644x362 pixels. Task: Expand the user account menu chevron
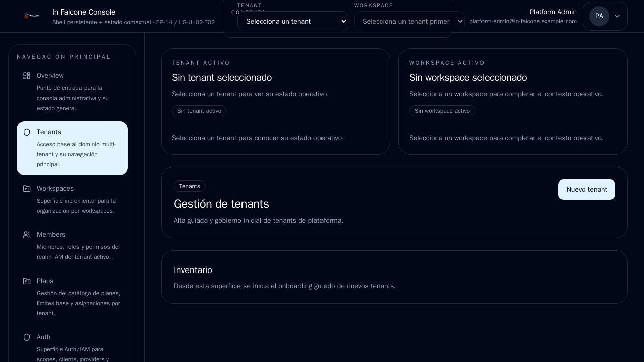pyautogui.click(x=617, y=16)
